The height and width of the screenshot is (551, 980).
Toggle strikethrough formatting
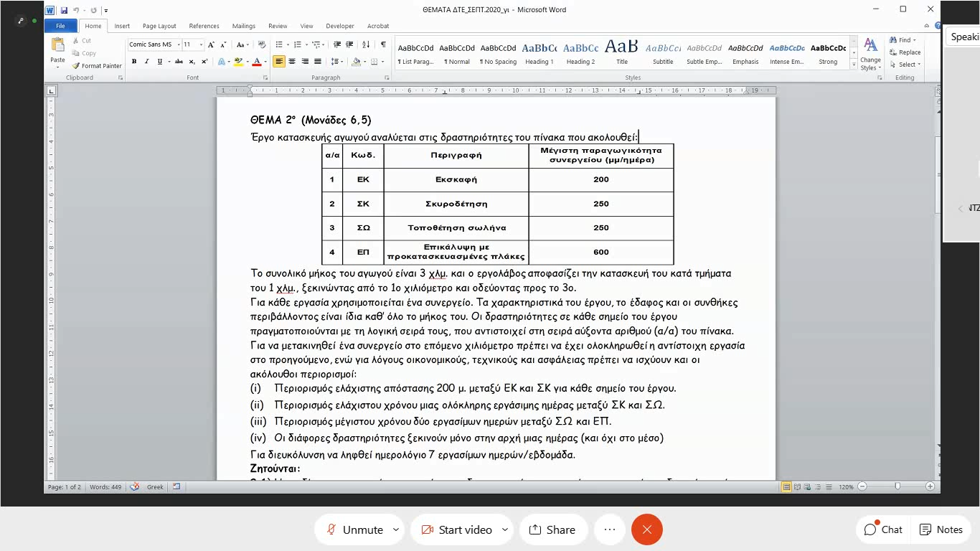[179, 62]
